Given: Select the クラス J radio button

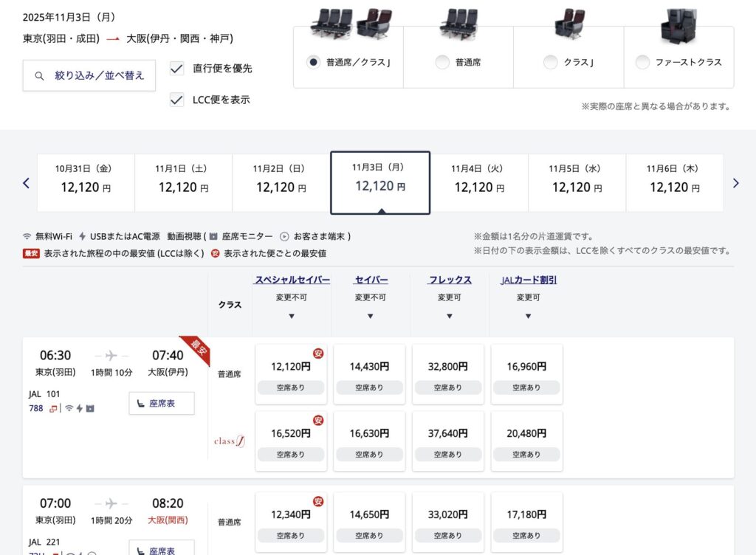Looking at the screenshot, I should [550, 63].
